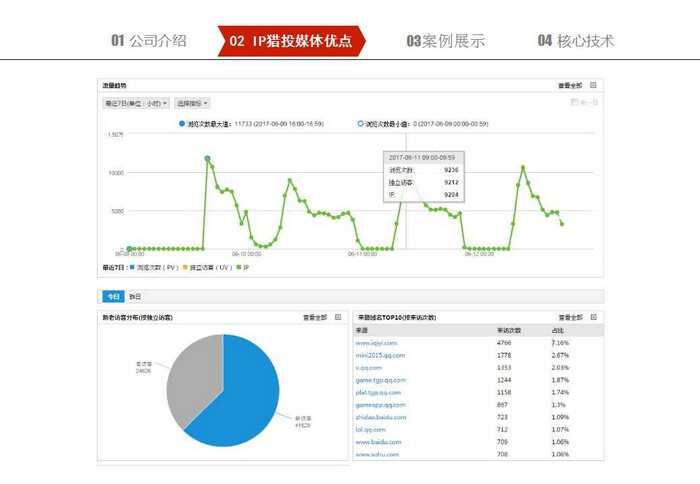Image resolution: width=700 pixels, height=484 pixels.
Task: Toggle the 独立访客(UV) orange legend swatch
Action: pos(185,267)
